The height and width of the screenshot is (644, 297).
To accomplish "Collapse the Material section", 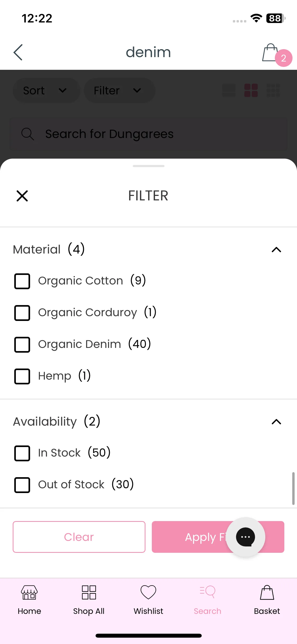I will pos(276,250).
